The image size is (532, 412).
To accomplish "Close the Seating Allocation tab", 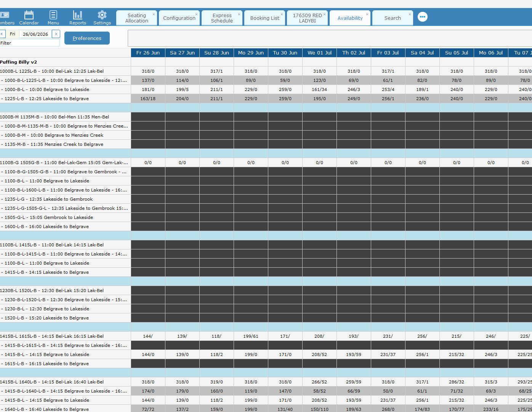I will pos(154,14).
